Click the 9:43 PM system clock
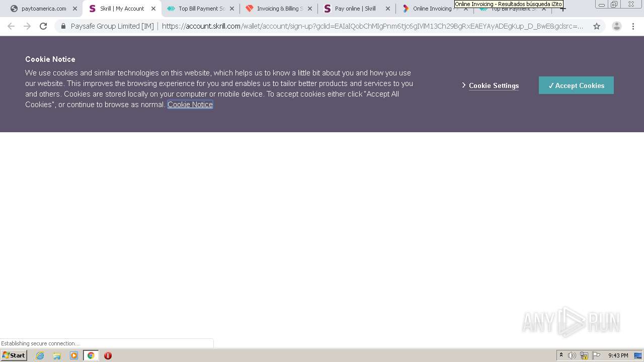 click(618, 355)
